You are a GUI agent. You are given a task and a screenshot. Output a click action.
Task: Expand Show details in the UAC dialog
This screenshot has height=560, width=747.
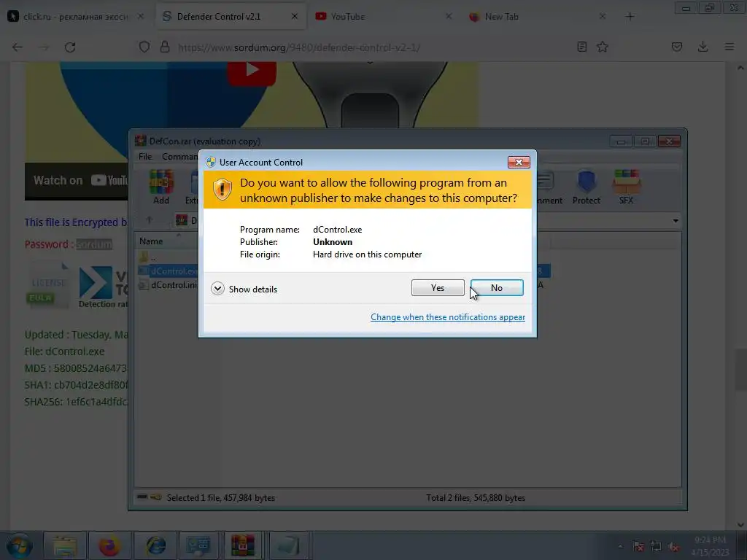pos(244,289)
